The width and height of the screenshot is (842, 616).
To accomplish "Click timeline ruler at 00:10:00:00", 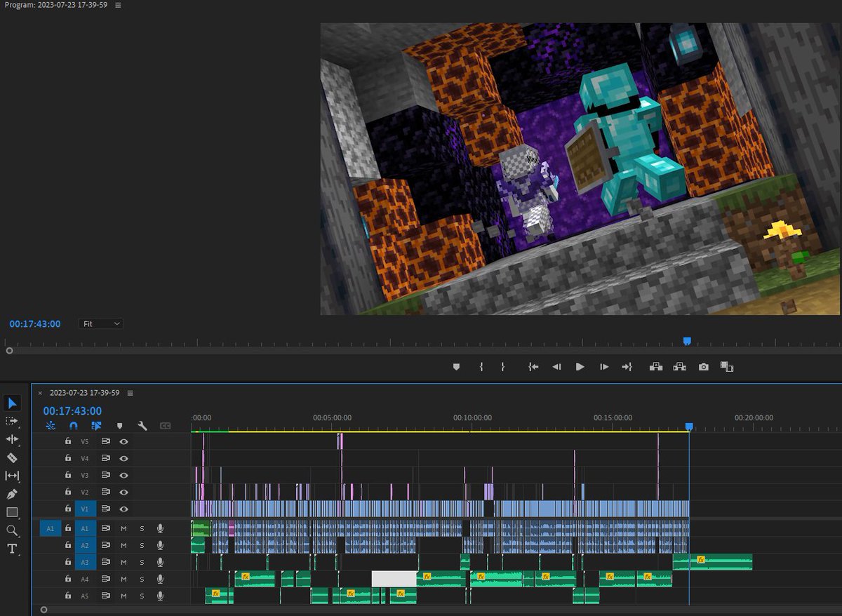I will coord(472,417).
